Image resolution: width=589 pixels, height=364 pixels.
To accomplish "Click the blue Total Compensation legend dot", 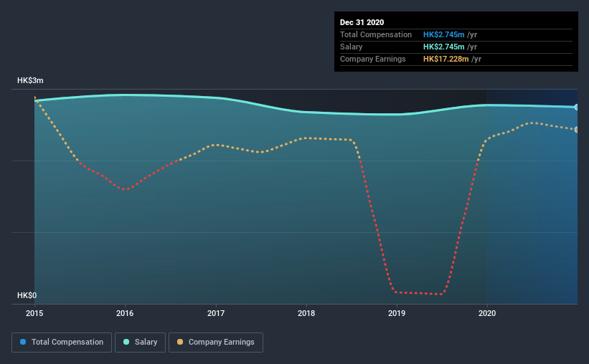I will pos(23,342).
